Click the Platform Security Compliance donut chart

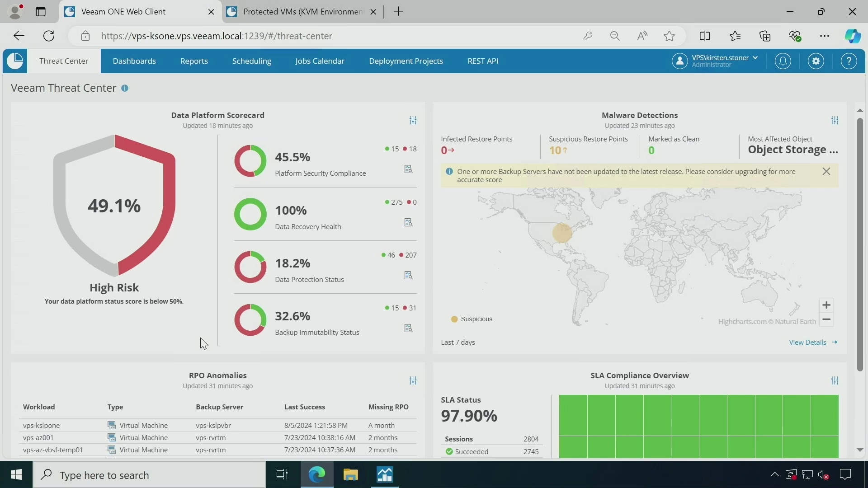click(250, 161)
